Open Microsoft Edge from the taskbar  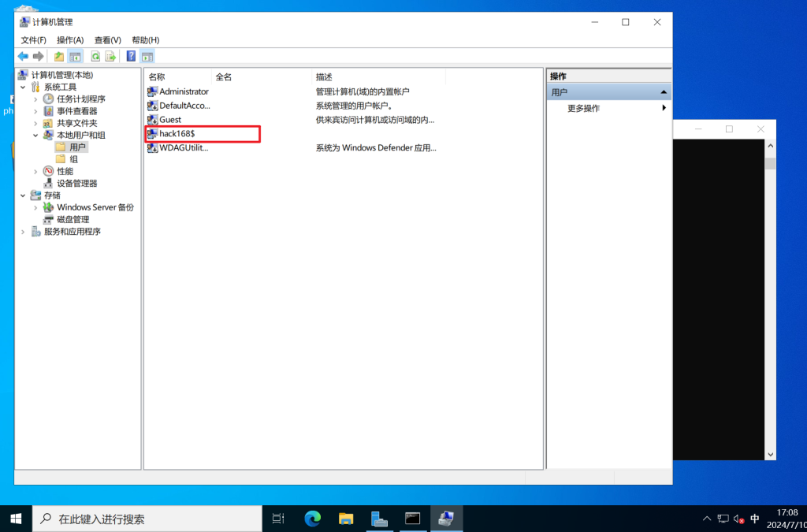tap(313, 519)
